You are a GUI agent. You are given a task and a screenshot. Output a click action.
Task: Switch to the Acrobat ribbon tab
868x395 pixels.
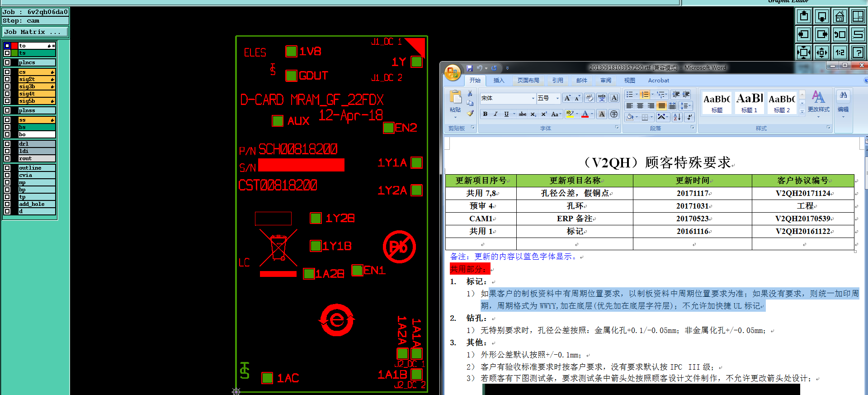point(659,81)
